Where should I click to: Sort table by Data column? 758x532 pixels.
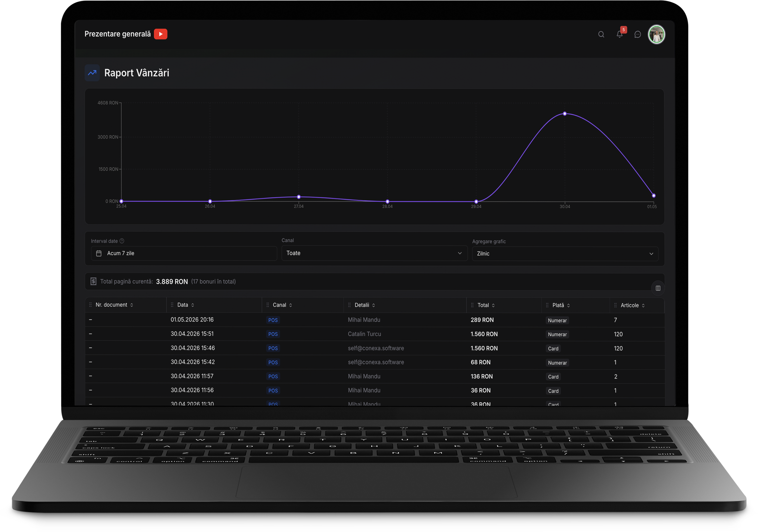pyautogui.click(x=193, y=305)
